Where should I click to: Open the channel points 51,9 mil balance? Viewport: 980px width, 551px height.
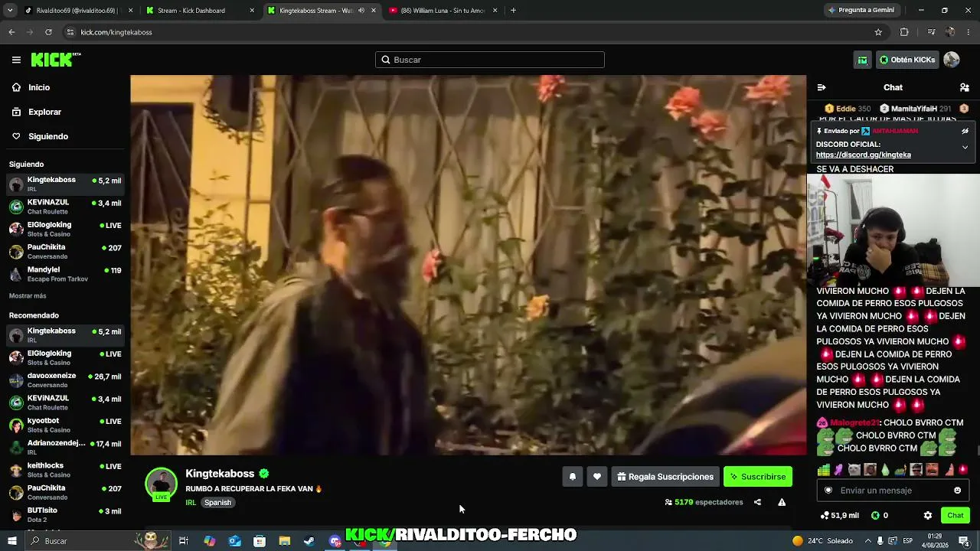tap(839, 516)
